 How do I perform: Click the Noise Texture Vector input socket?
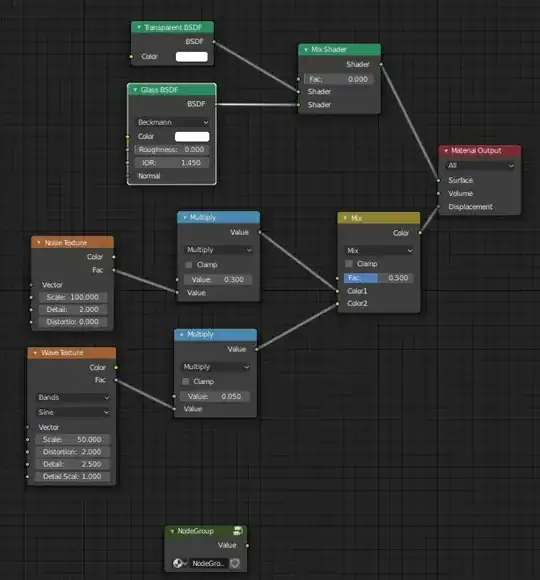[31, 285]
